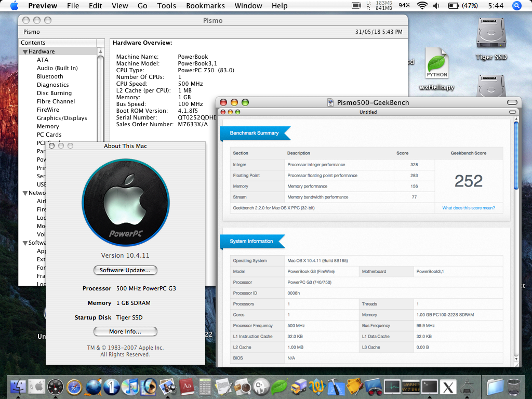Select Memory in Contents list
Image resolution: width=532 pixels, height=399 pixels.
(48, 126)
